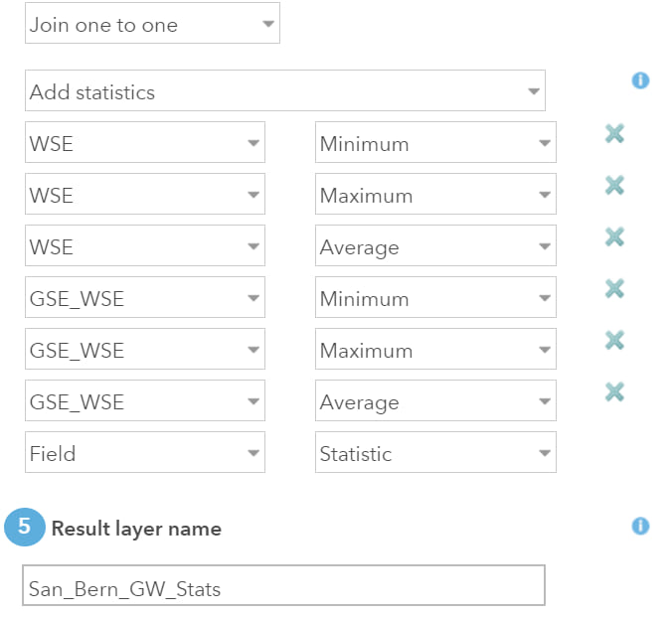Open the Maximum dropdown for GSE_WSE

435,350
